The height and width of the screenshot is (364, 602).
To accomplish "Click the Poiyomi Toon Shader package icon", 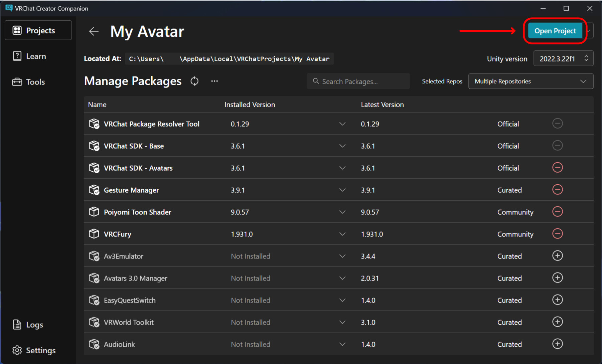I will coord(94,212).
